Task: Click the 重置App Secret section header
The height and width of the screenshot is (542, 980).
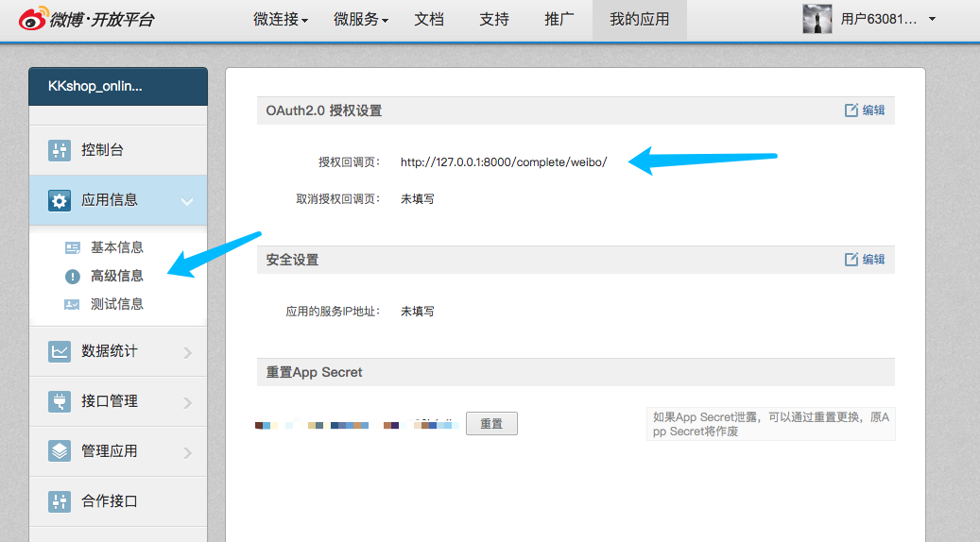Action: point(576,372)
